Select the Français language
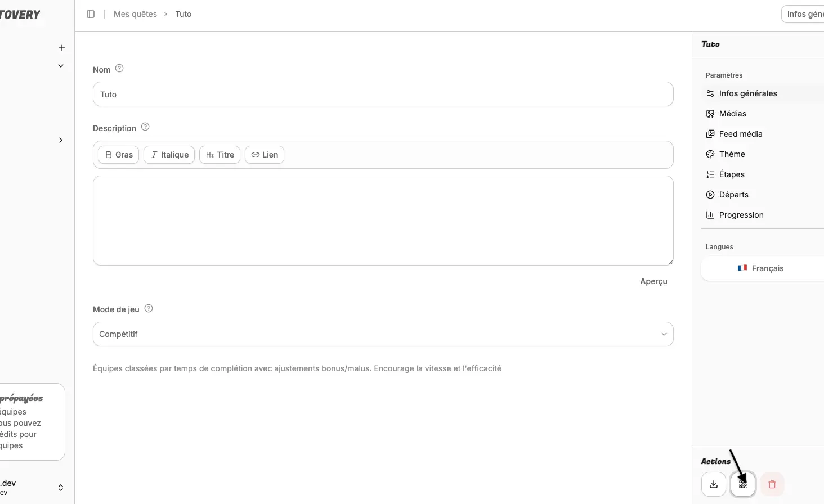This screenshot has height=504, width=824. 763,268
